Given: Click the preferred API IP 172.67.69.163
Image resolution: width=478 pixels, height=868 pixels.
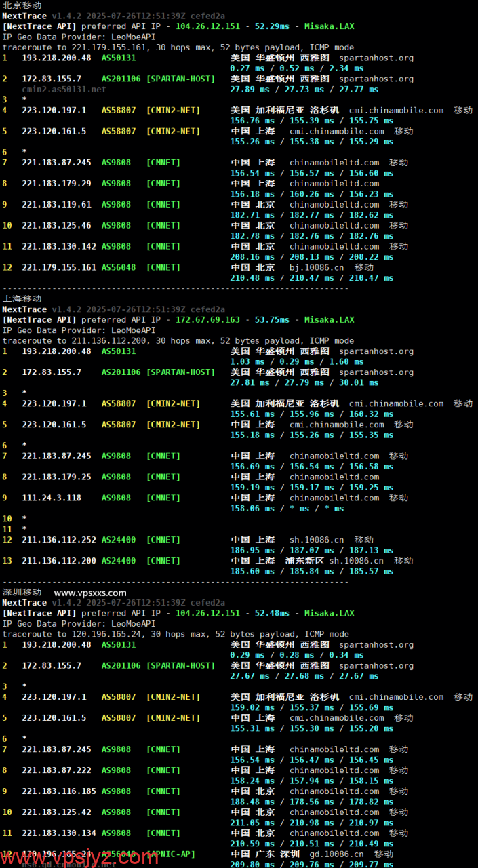Looking at the screenshot, I should coord(207,319).
